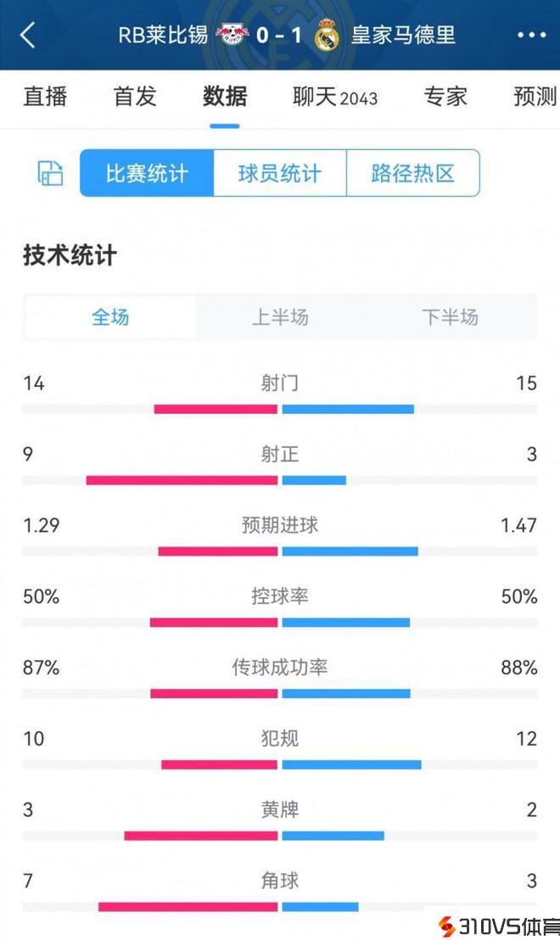Tap the 皇家马德里 team name

(x=403, y=35)
